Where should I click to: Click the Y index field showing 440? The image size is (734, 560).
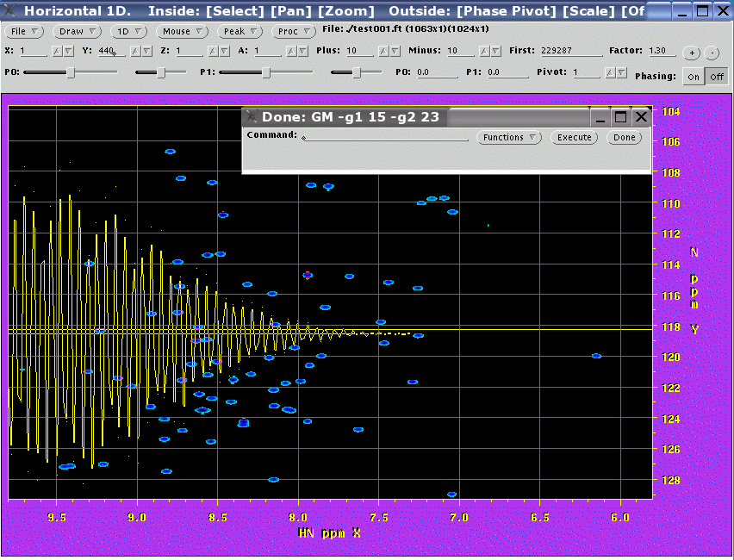[x=111, y=51]
